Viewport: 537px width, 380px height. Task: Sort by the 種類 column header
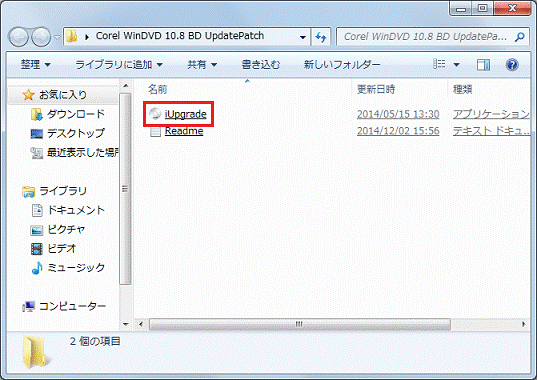coord(463,89)
